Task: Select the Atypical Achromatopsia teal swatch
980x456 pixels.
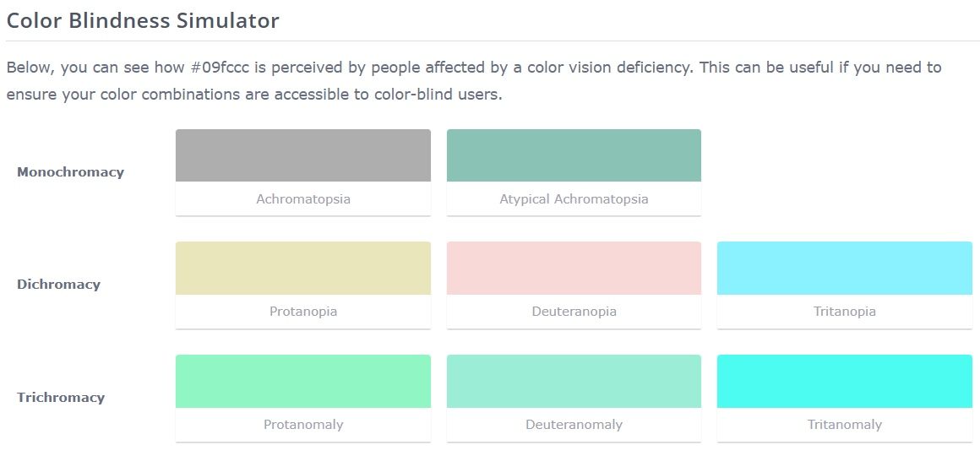Action: pos(574,155)
